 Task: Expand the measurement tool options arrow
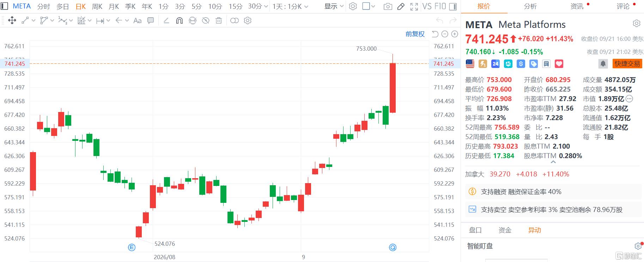tap(90, 20)
